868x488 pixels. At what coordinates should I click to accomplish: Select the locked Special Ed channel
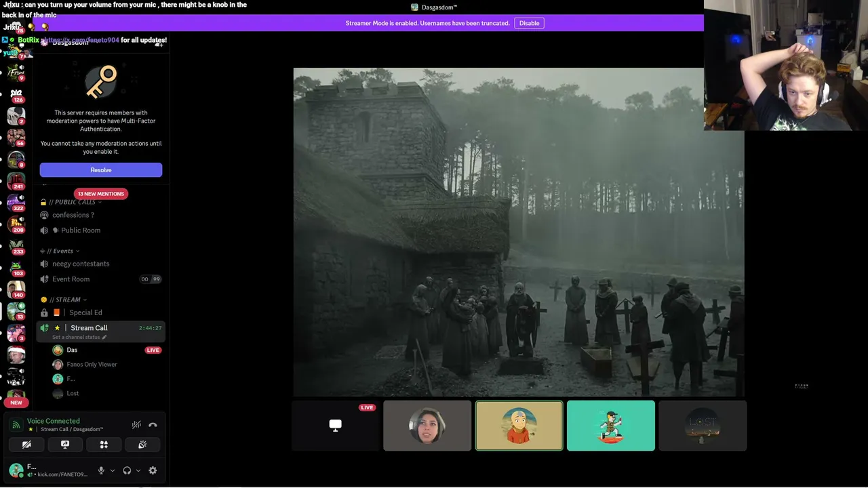tap(101, 312)
